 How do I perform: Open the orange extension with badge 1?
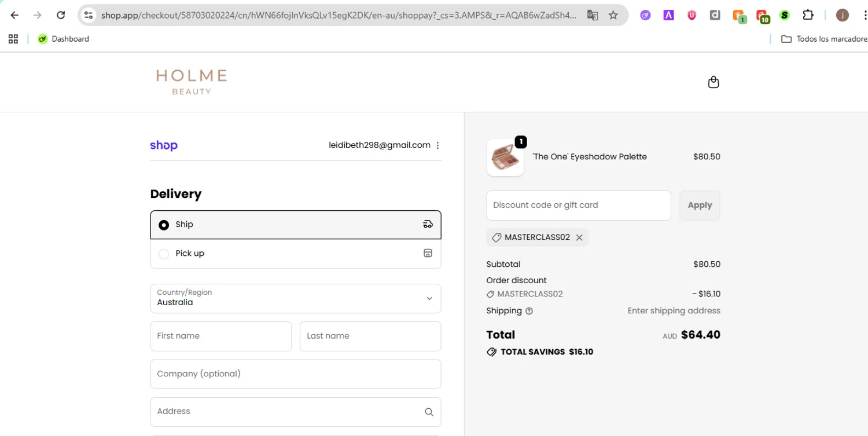739,16
